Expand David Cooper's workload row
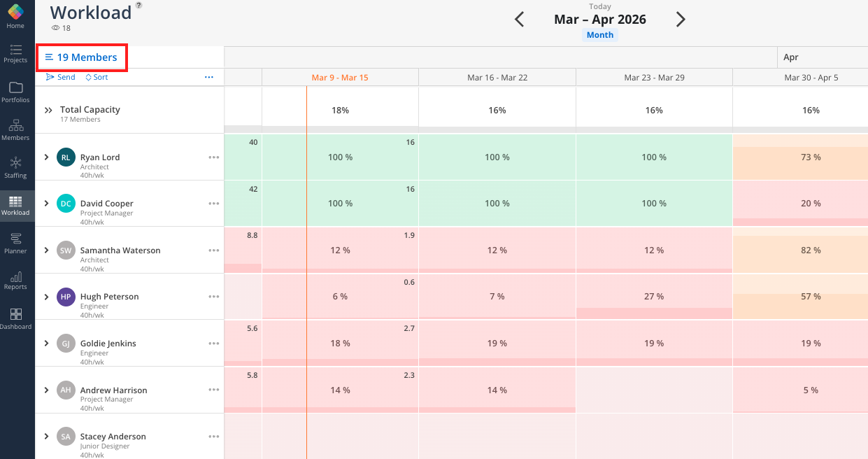868x459 pixels. click(x=46, y=203)
